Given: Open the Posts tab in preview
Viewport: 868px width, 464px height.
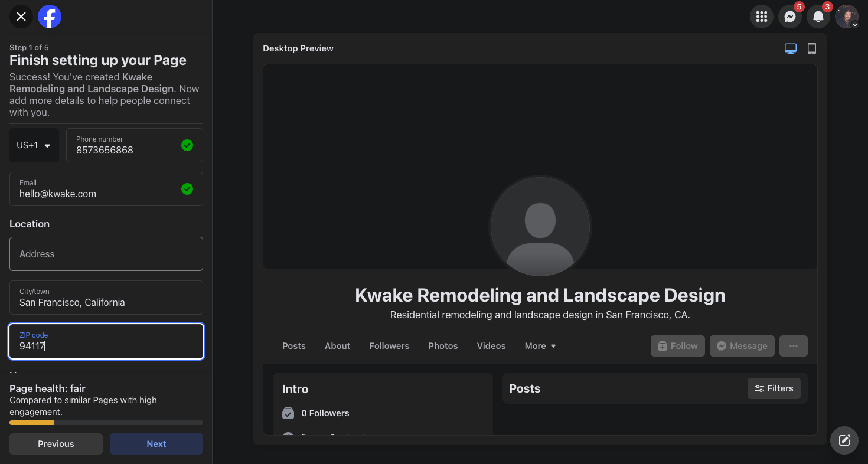Looking at the screenshot, I should (x=294, y=346).
